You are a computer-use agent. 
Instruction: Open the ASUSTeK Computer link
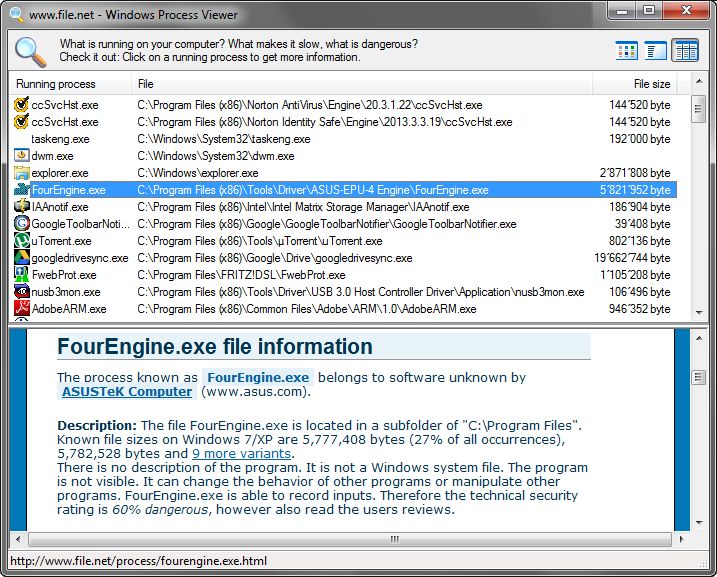[x=127, y=392]
